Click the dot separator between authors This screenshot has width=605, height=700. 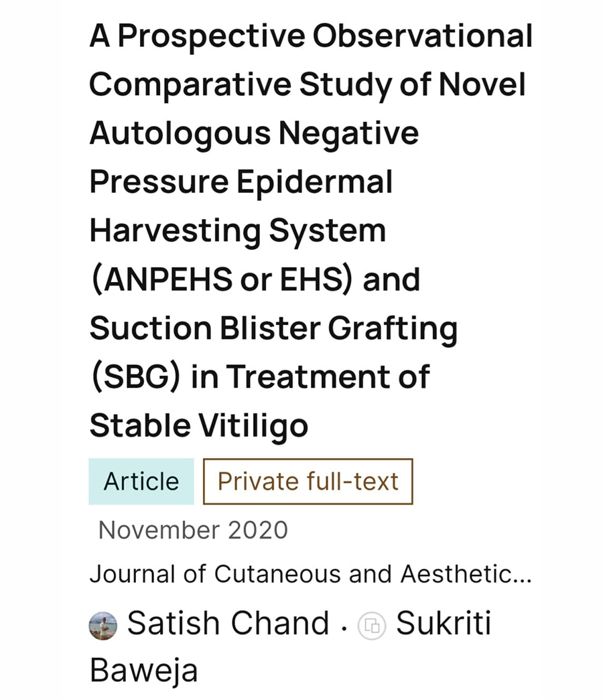[x=344, y=627]
